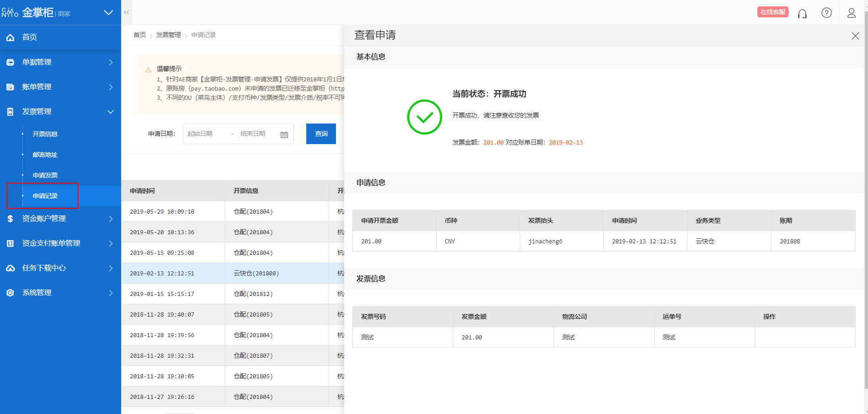
Task: Close the 查看申请 panel
Action: (855, 36)
